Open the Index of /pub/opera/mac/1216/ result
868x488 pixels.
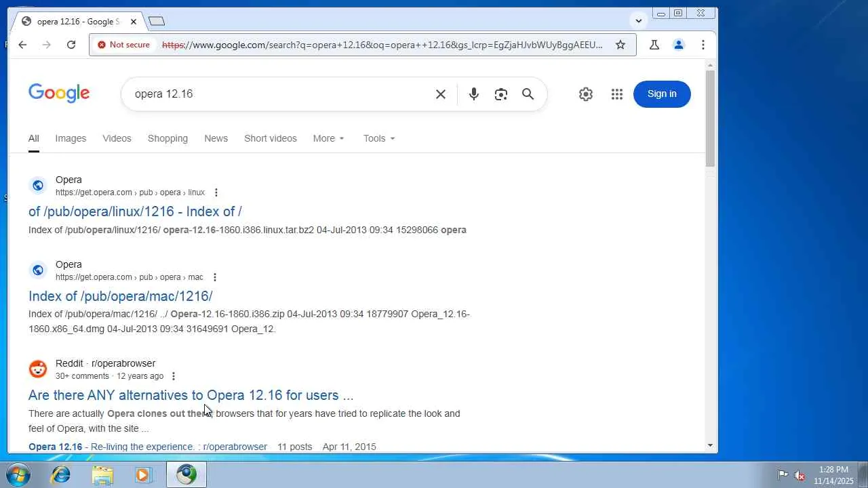121,296
